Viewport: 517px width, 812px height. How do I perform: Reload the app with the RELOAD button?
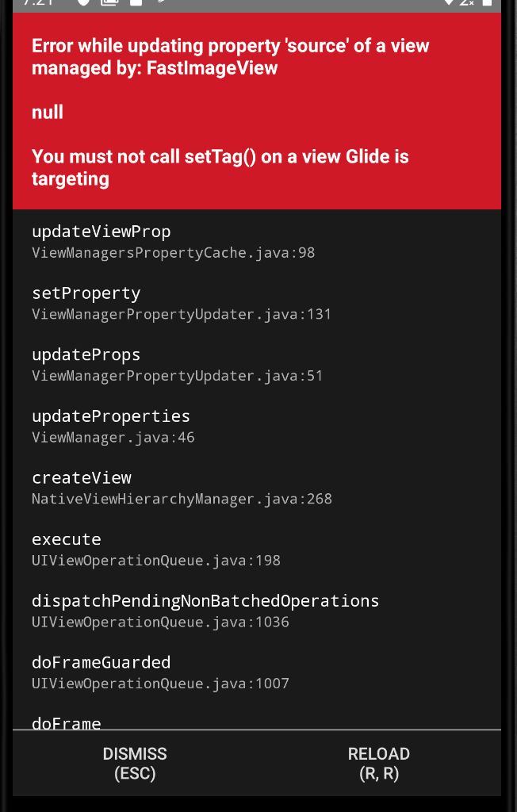pyautogui.click(x=379, y=763)
